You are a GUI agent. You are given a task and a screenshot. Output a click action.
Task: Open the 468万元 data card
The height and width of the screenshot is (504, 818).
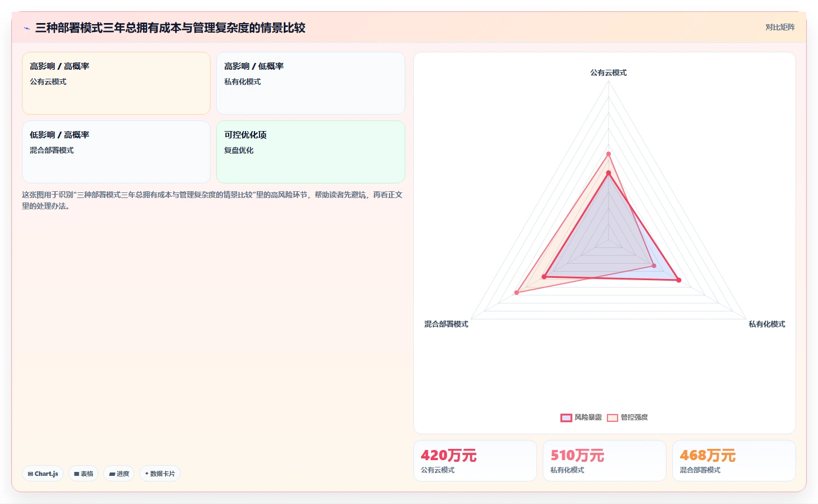pyautogui.click(x=734, y=461)
